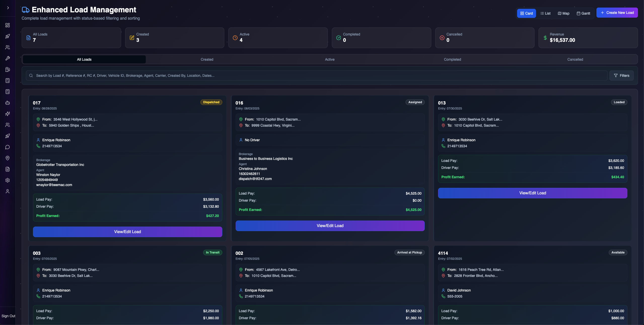Switch to Gantt view
644x325 pixels.
[x=583, y=13]
